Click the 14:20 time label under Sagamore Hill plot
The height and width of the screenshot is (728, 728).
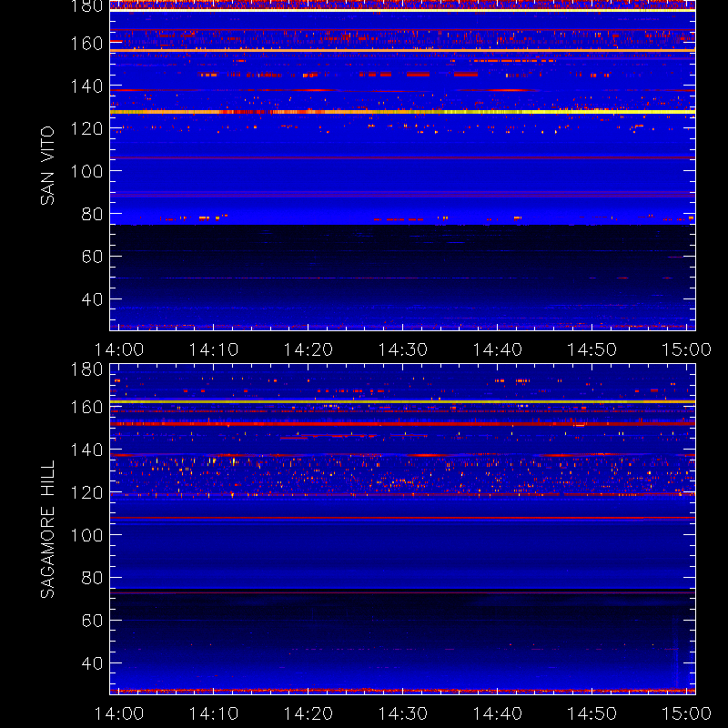tap(308, 713)
